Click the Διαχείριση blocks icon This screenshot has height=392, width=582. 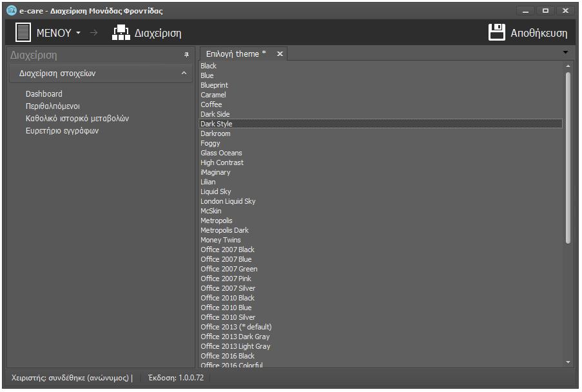point(121,33)
